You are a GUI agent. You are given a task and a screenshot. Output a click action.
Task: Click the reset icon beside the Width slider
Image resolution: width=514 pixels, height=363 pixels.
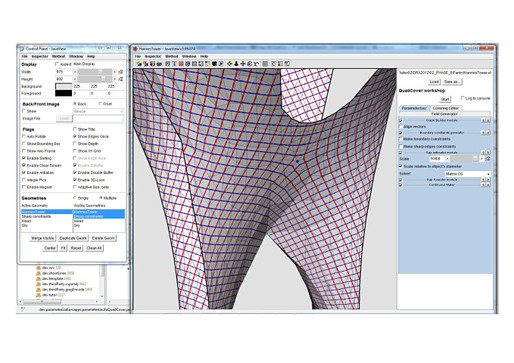121,72
